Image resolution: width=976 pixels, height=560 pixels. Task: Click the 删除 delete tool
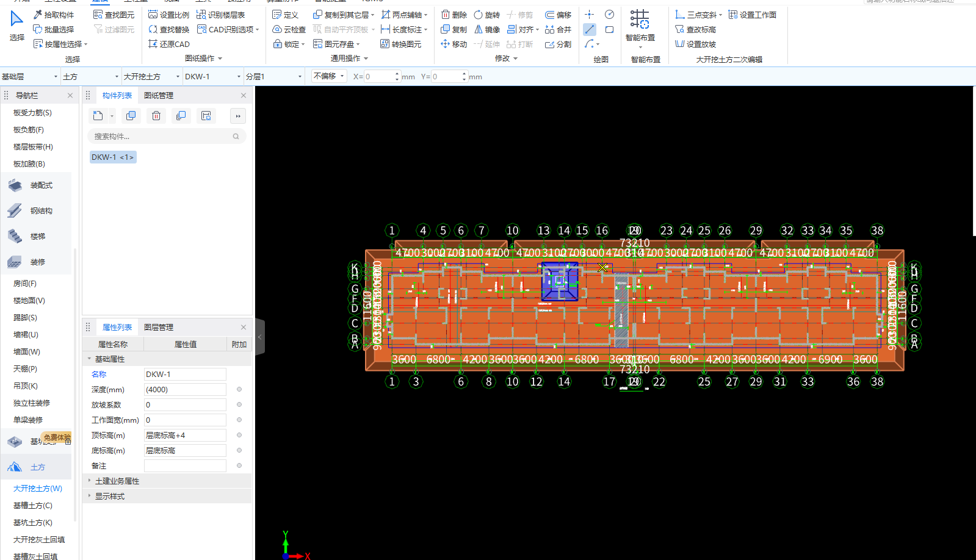click(x=454, y=15)
